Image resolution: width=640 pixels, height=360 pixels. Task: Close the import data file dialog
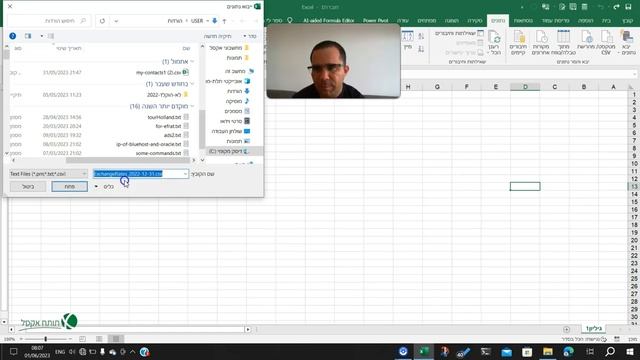10,6
